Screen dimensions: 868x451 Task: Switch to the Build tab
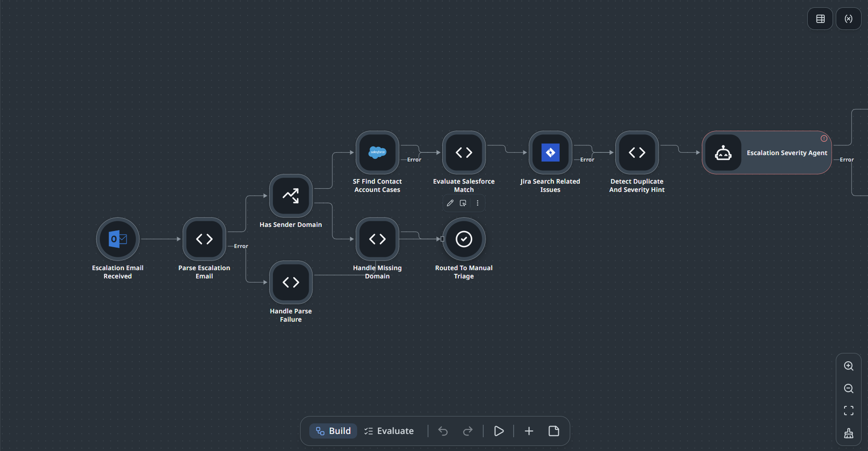point(333,431)
